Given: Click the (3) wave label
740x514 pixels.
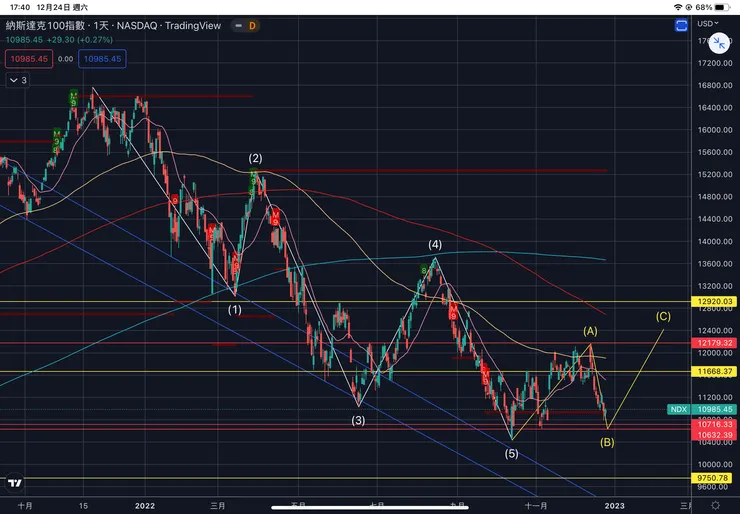Looking at the screenshot, I should [358, 420].
